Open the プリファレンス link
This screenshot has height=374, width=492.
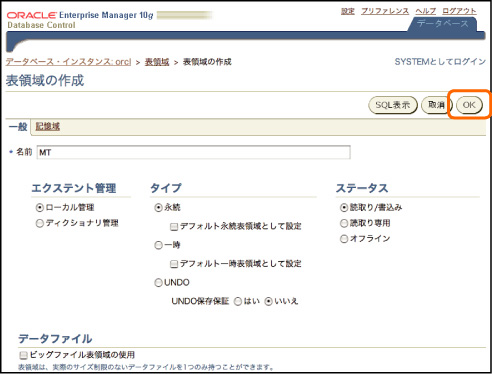coord(385,11)
